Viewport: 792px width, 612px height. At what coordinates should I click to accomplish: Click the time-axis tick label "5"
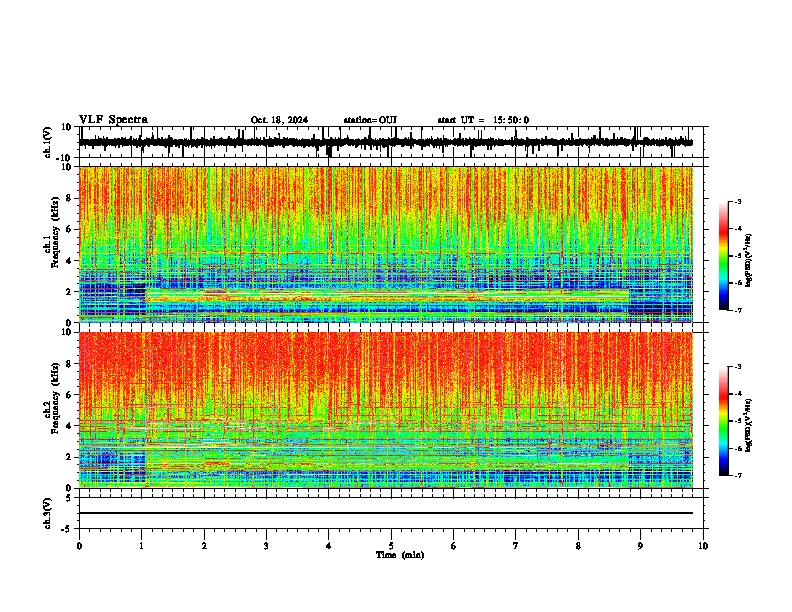pos(391,546)
